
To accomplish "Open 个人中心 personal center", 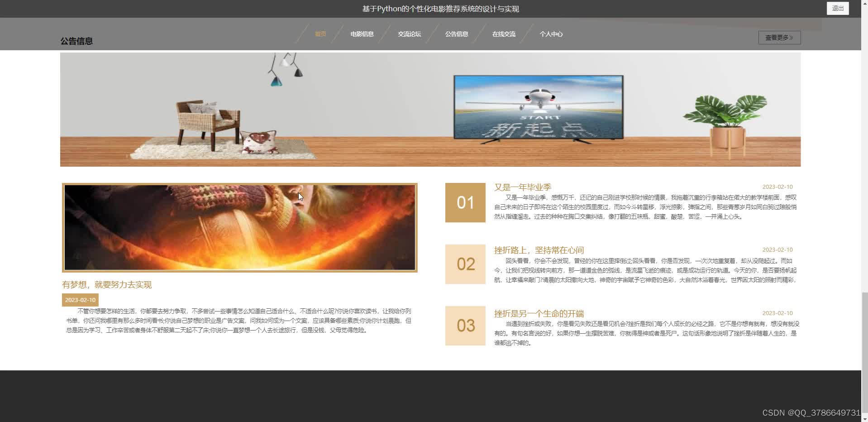I will click(551, 34).
